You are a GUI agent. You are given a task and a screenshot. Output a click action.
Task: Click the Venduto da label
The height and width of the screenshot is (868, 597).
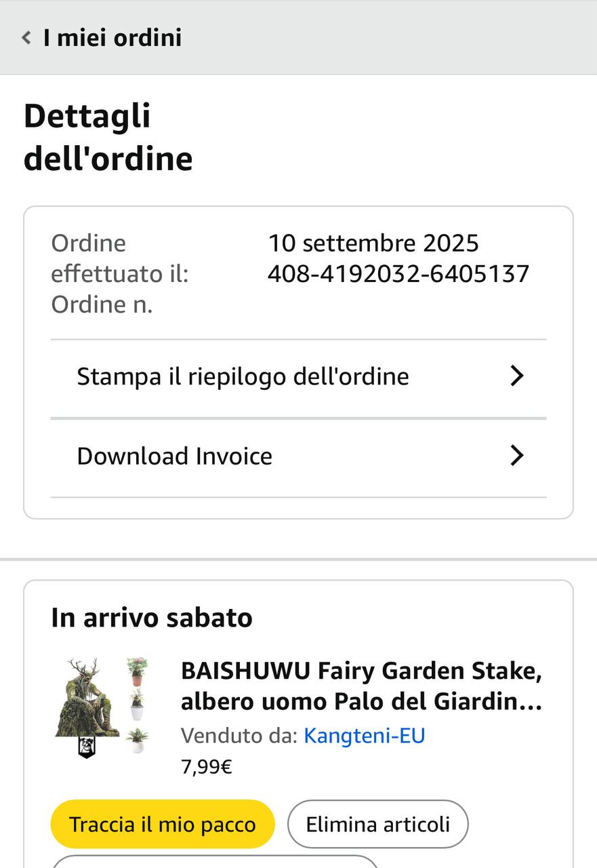[239, 736]
